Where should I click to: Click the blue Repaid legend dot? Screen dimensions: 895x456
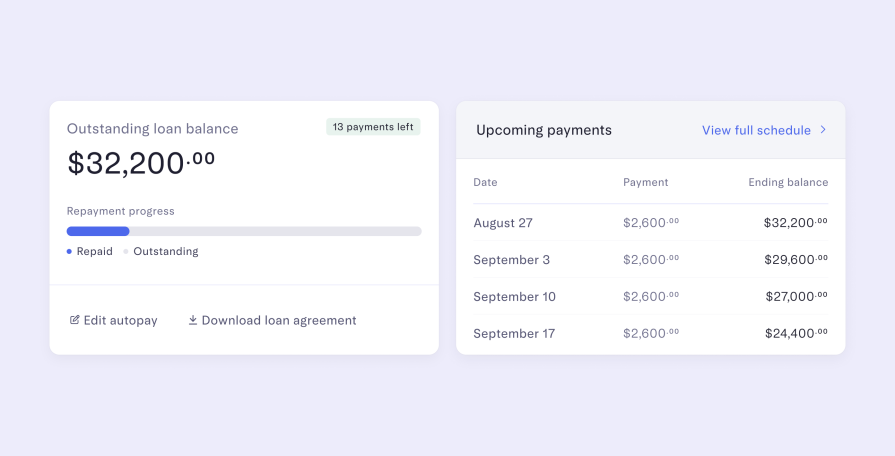[x=69, y=252]
